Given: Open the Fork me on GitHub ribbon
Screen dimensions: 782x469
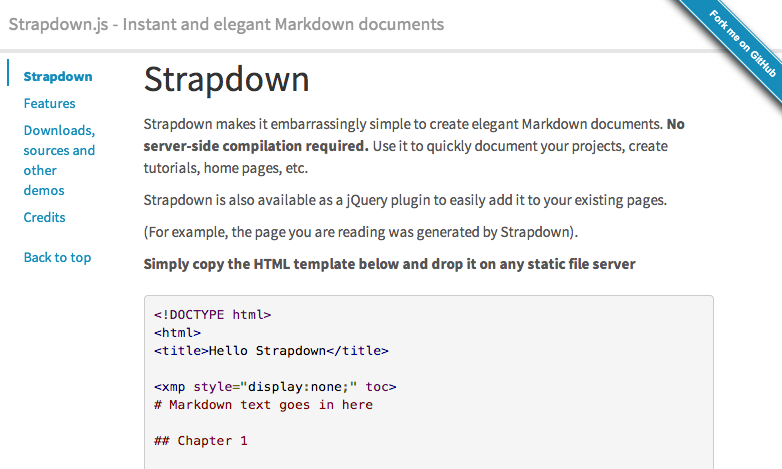Looking at the screenshot, I should pyautogui.click(x=743, y=44).
